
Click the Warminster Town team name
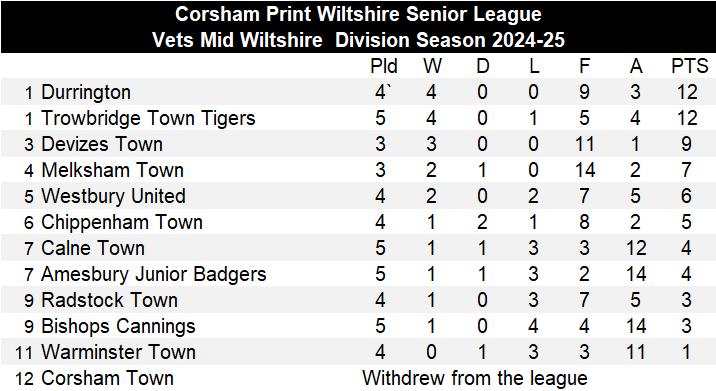[118, 353]
